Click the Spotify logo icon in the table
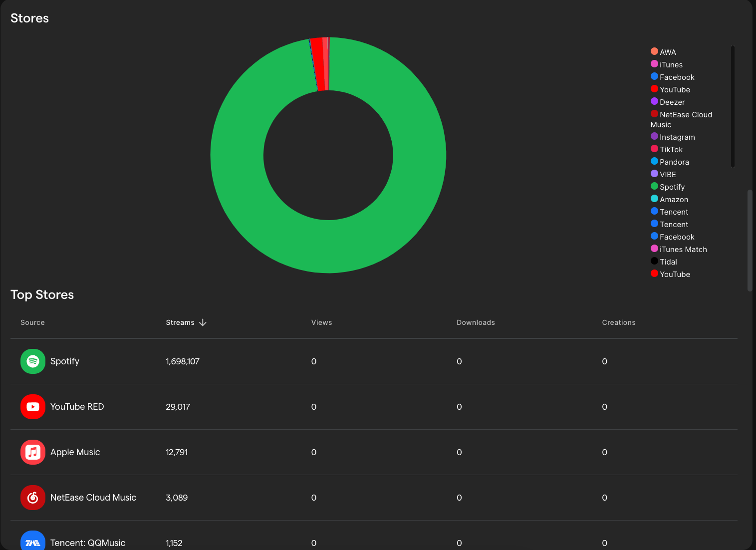The width and height of the screenshot is (756, 550). [x=33, y=361]
